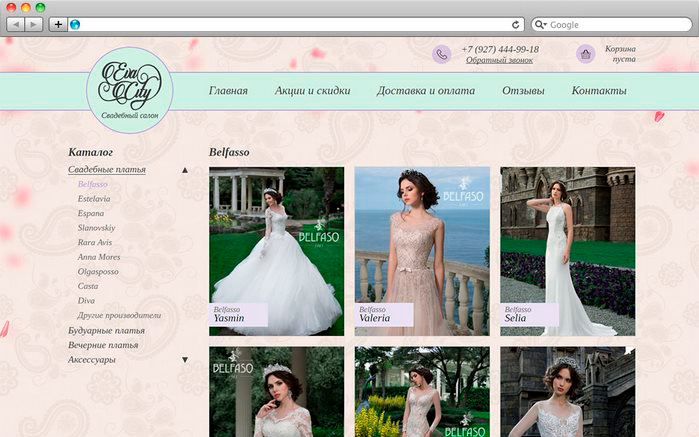Click the browser forward arrow button
Screen dimensions: 699x437
click(34, 25)
